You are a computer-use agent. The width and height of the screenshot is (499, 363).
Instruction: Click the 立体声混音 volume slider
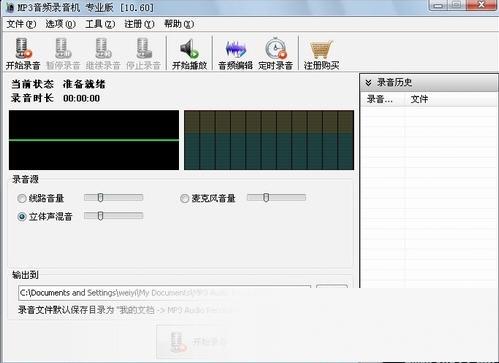point(114,216)
